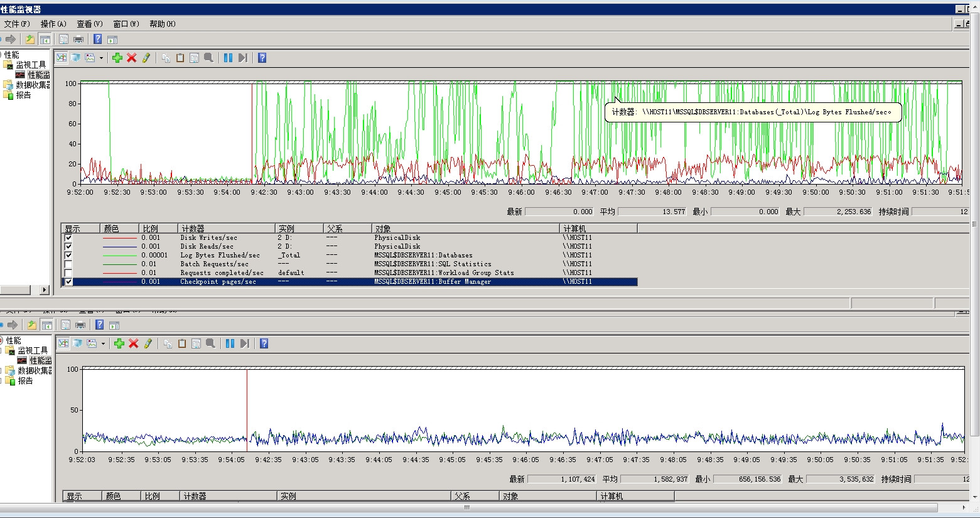This screenshot has width=980, height=518.
Task: Click the red color line for Disk Writes/sec
Action: [120, 238]
